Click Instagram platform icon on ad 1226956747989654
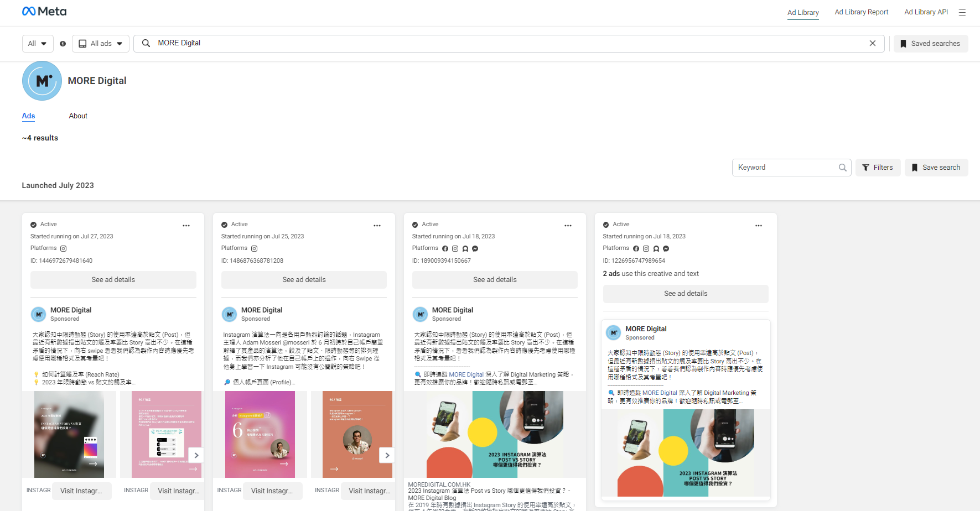The width and height of the screenshot is (980, 511). pyautogui.click(x=646, y=249)
